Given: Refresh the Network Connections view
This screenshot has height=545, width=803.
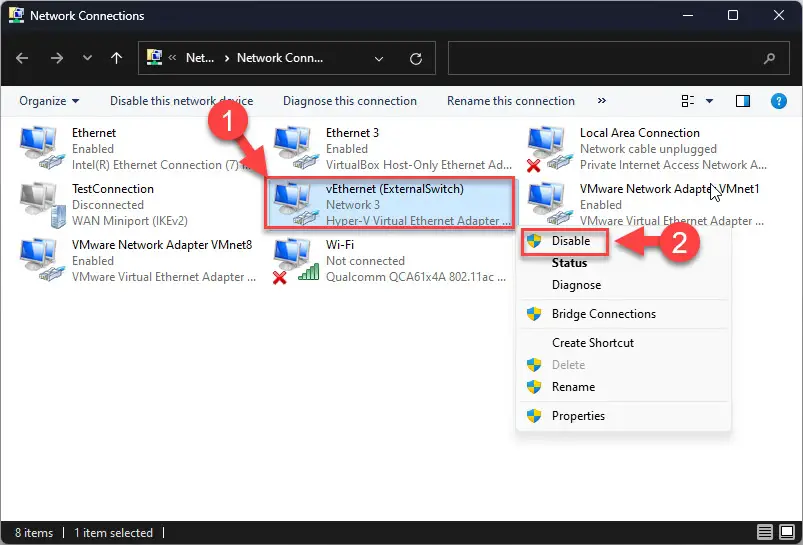Looking at the screenshot, I should (416, 58).
